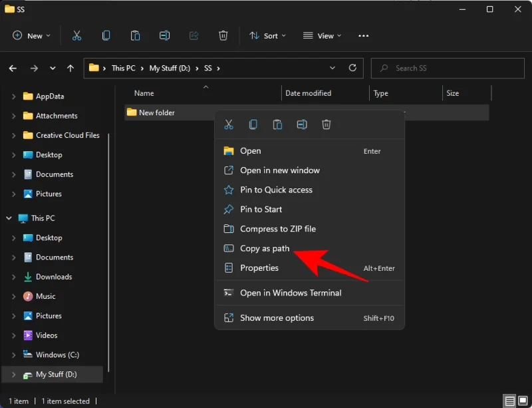
Task: Click the search magnifier icon
Action: coord(384,69)
